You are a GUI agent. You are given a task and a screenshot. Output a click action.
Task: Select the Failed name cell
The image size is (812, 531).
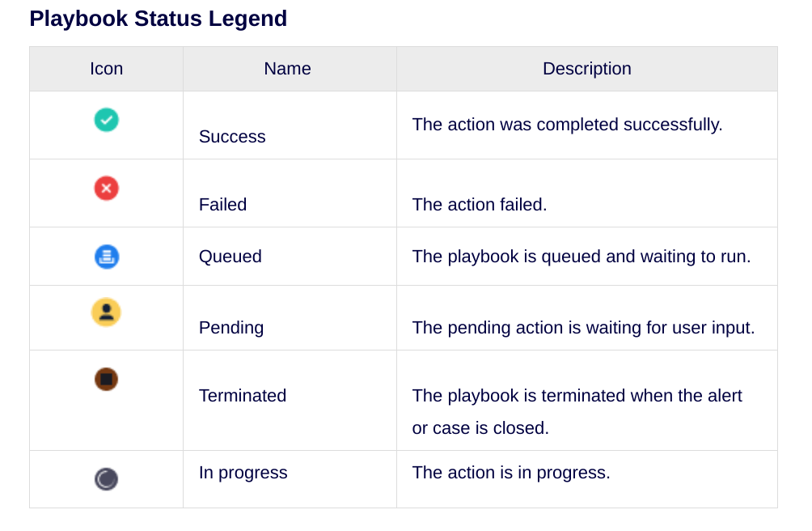(x=222, y=205)
